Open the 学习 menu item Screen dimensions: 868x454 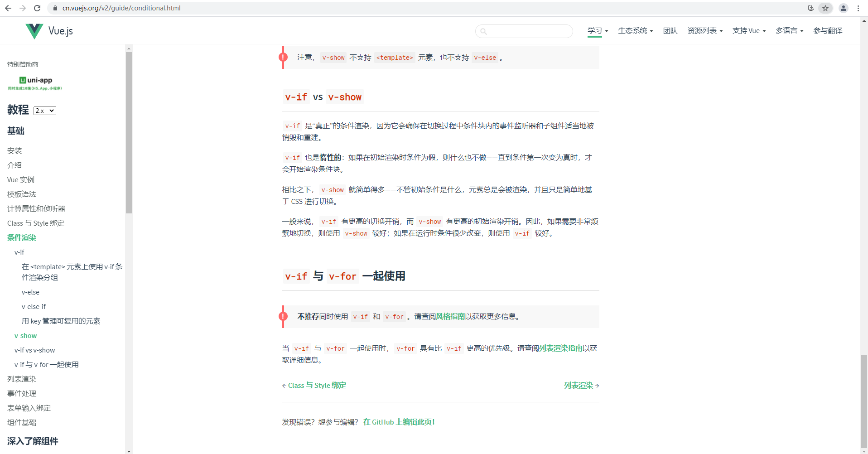[x=595, y=30]
